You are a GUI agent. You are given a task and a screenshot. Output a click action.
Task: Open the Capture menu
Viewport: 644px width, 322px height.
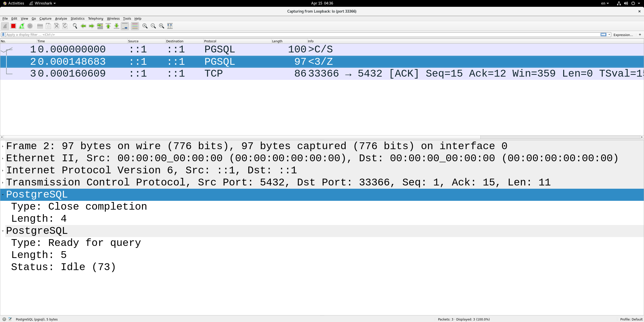click(x=45, y=18)
